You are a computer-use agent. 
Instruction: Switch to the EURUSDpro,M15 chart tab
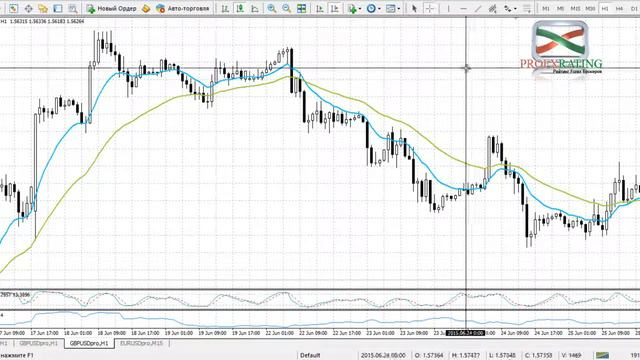click(141, 343)
